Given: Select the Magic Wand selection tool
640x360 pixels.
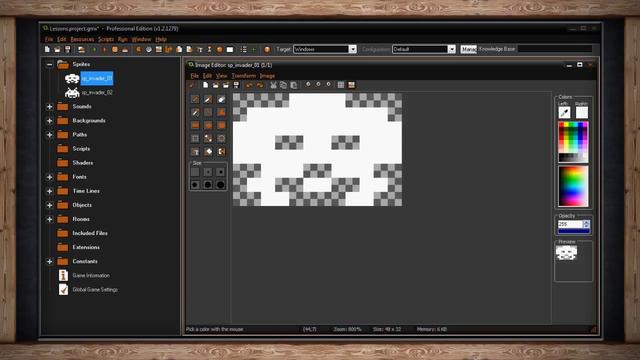Looking at the screenshot, I should (x=208, y=138).
